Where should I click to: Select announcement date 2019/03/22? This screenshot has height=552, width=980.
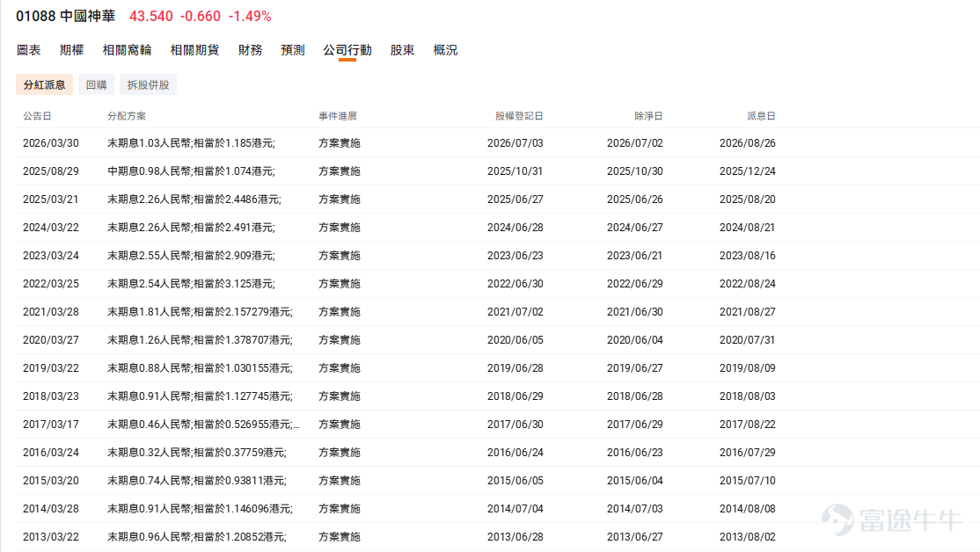click(x=51, y=367)
